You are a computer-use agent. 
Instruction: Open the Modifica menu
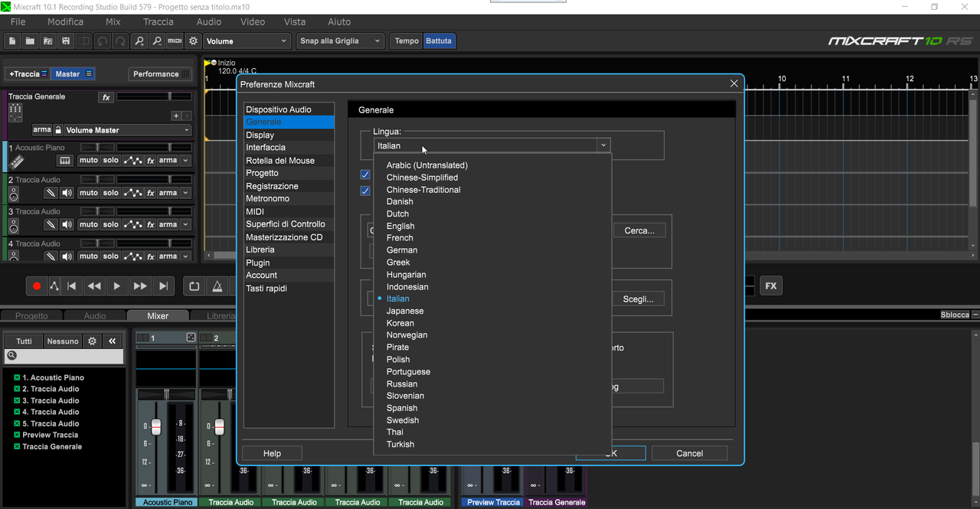(65, 21)
